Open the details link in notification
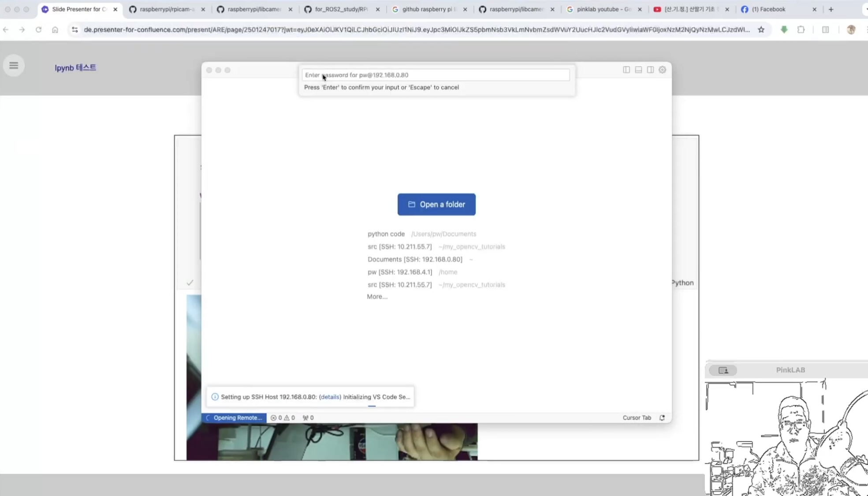This screenshot has height=496, width=868. tap(330, 397)
